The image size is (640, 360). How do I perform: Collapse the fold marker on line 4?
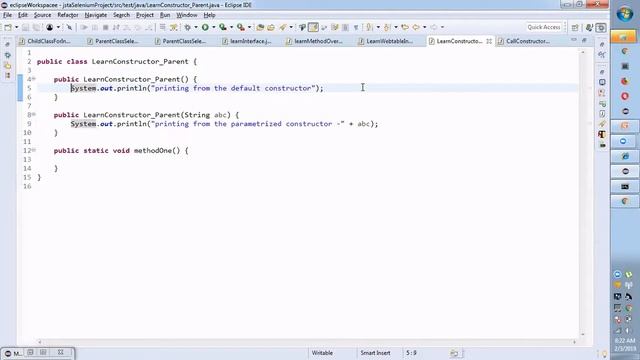point(34,79)
